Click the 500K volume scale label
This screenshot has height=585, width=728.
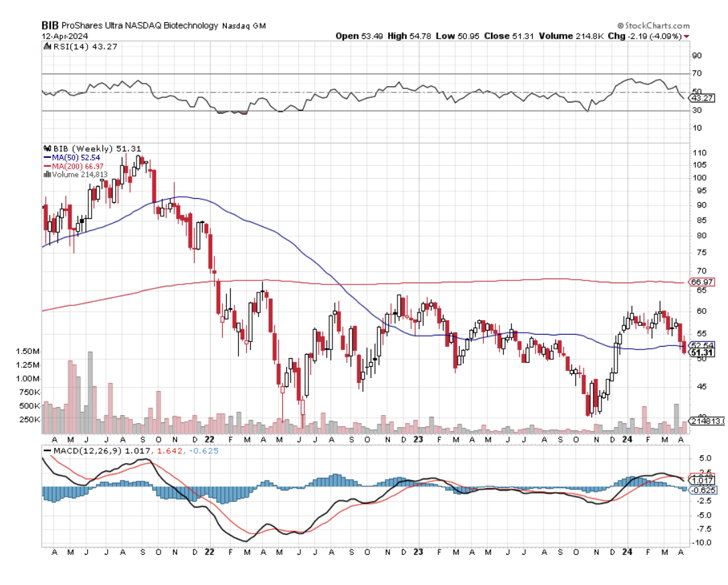coord(29,406)
